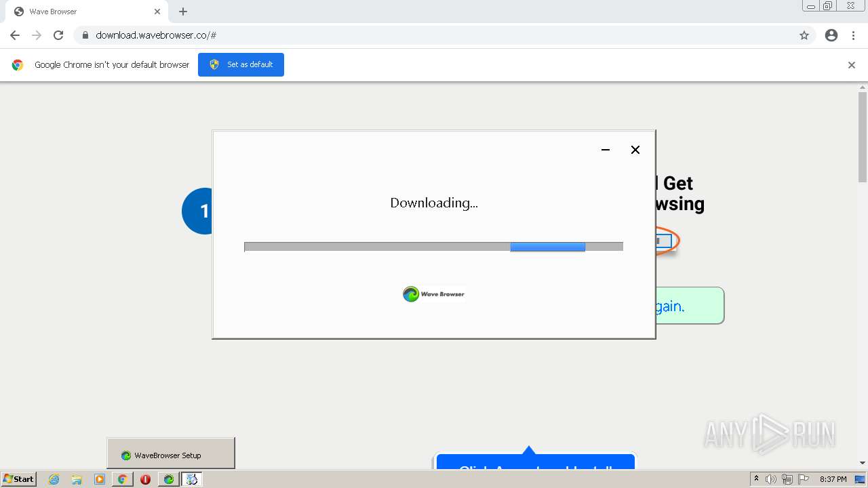868x488 pixels.
Task: Open Windows Explorer folder icon in taskbar
Action: (x=77, y=479)
